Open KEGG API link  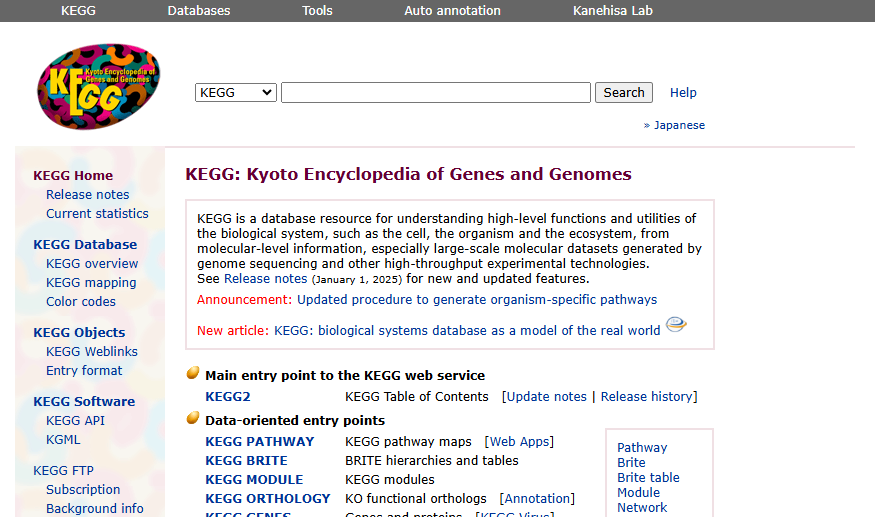point(75,420)
